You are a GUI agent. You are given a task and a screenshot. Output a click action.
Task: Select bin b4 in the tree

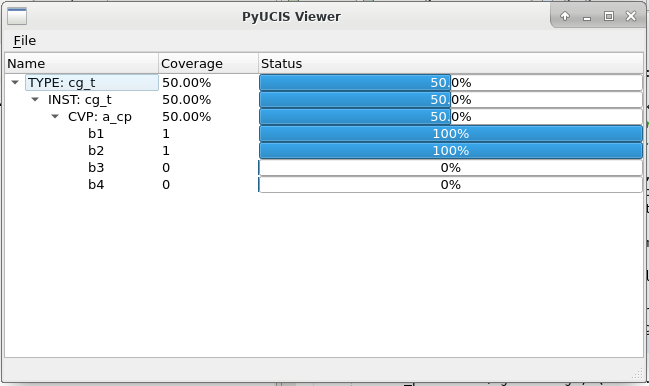click(96, 185)
